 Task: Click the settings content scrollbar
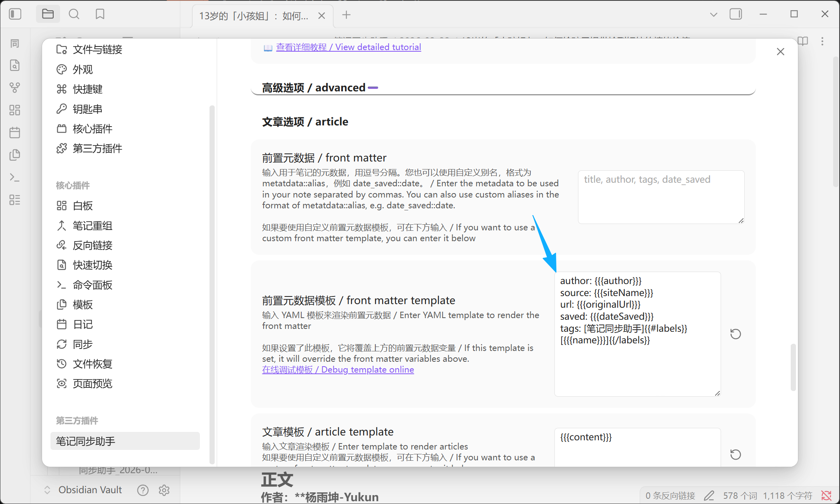tap(793, 367)
